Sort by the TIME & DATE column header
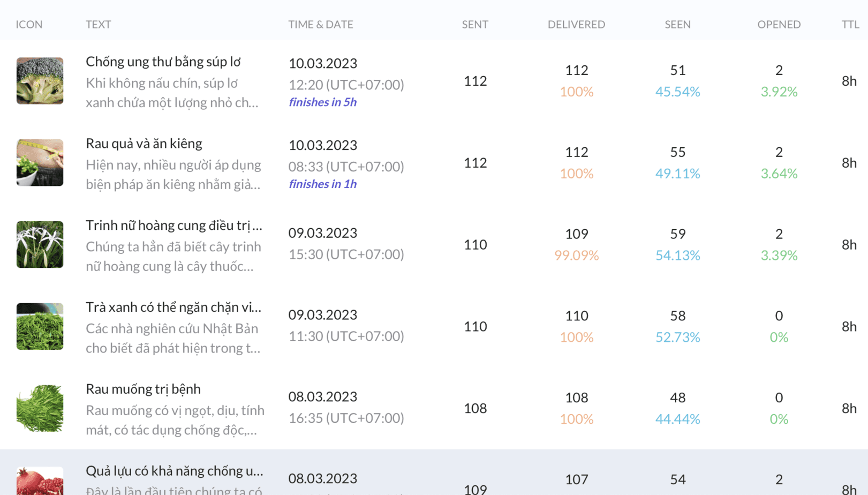This screenshot has height=495, width=868. tap(320, 25)
